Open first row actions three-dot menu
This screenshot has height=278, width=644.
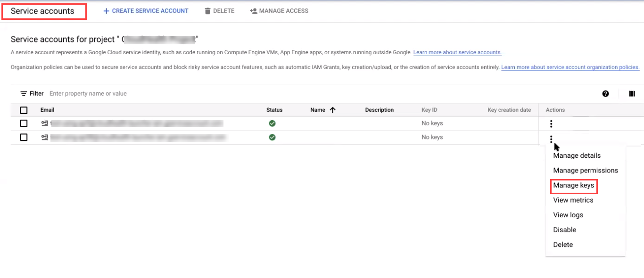pos(551,124)
